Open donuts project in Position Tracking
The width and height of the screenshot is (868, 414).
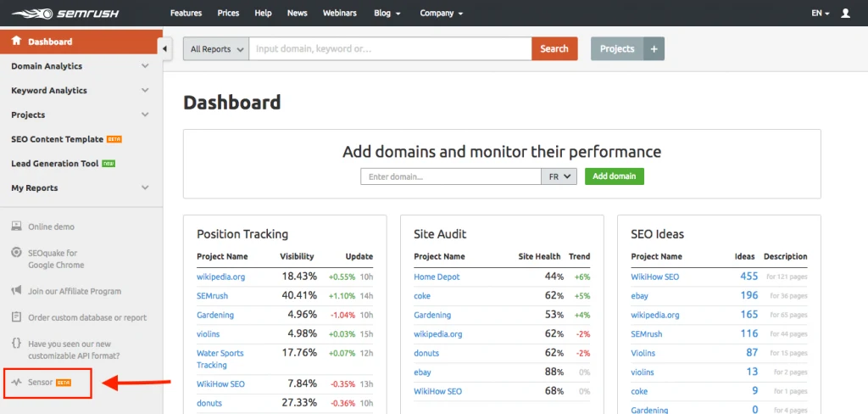point(209,403)
